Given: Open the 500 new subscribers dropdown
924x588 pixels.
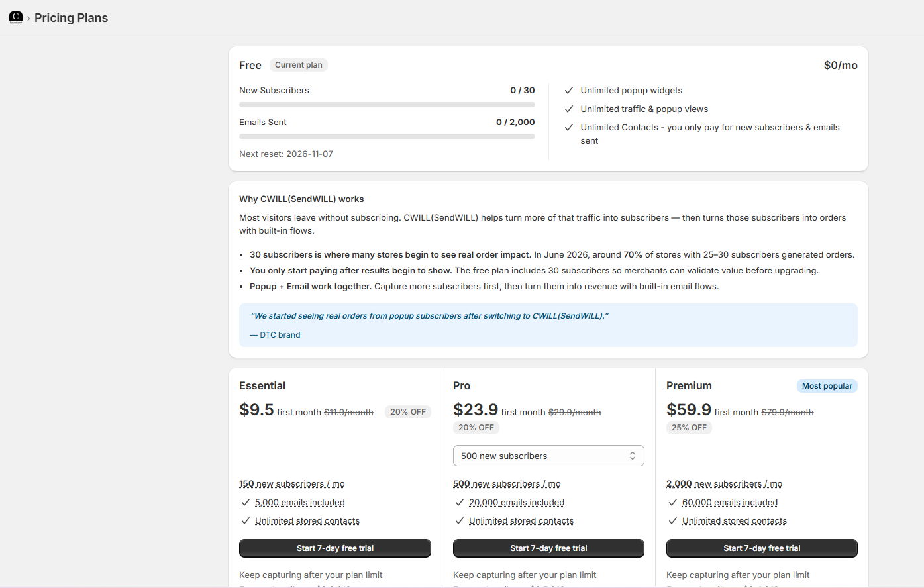Looking at the screenshot, I should pos(548,456).
